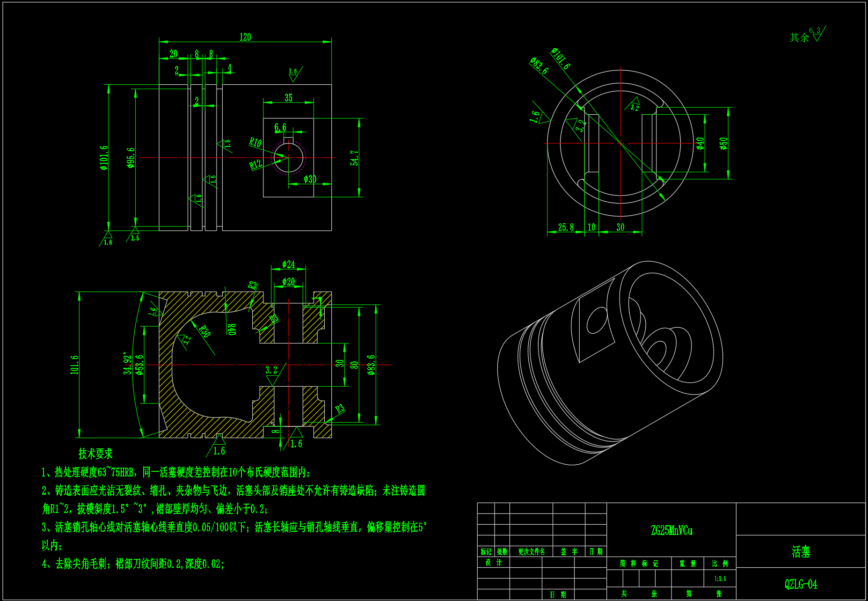Select the 120 overall length dimension
The width and height of the screenshot is (868, 601).
[245, 37]
